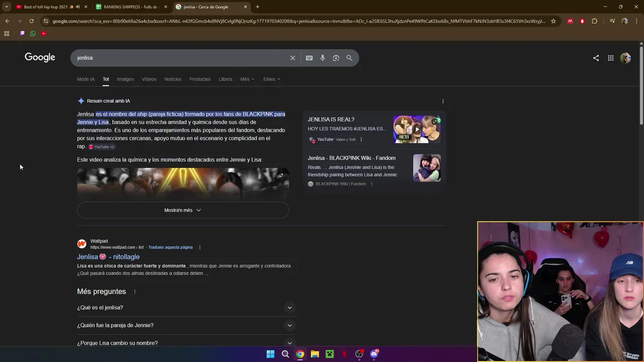Select the Imatges search tab
This screenshot has width=644, height=362.
pyautogui.click(x=125, y=79)
